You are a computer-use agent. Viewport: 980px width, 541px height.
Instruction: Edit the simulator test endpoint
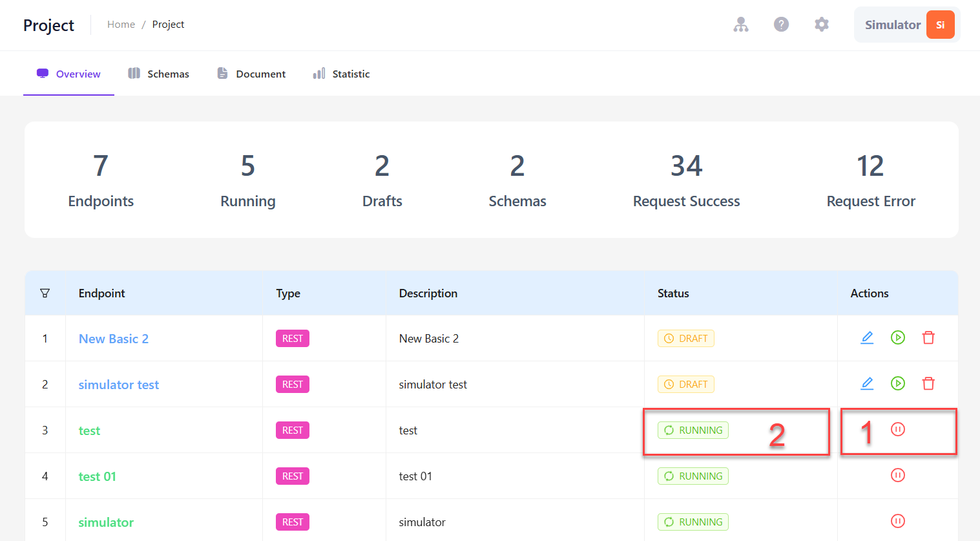coord(867,383)
